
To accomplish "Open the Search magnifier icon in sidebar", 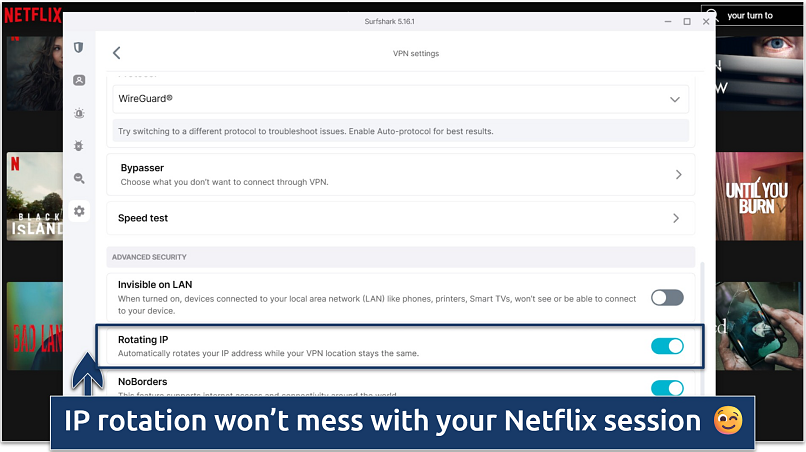I will coord(79,178).
